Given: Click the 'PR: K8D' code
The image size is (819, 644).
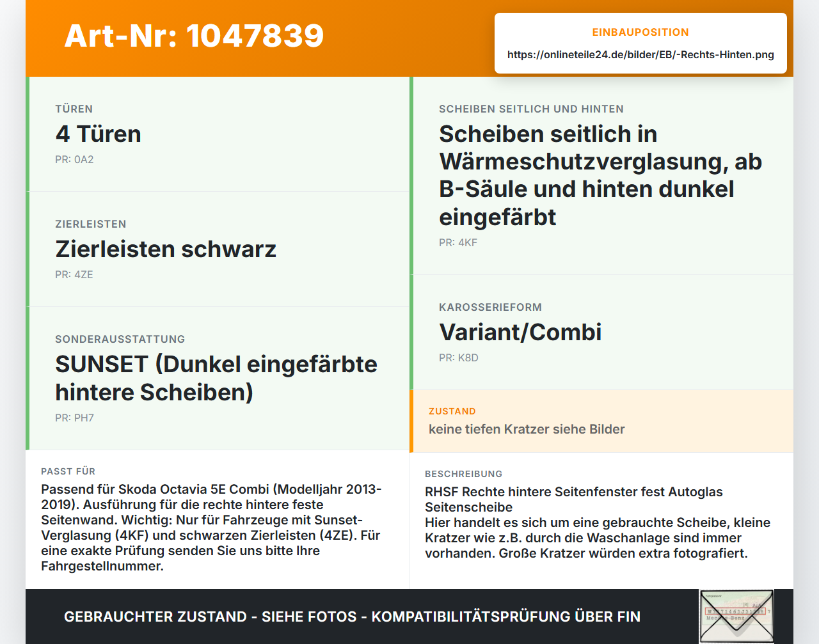Looking at the screenshot, I should pos(459,358).
